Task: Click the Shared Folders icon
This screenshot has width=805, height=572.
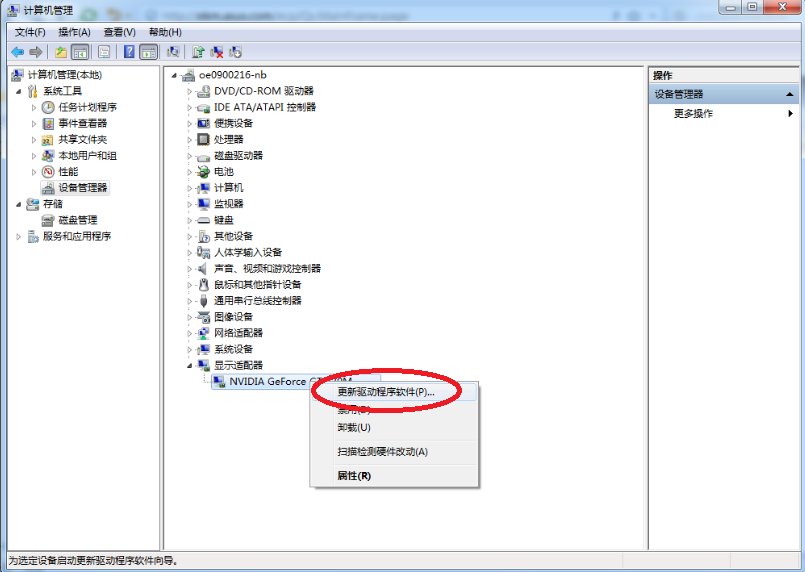Action: click(x=48, y=139)
